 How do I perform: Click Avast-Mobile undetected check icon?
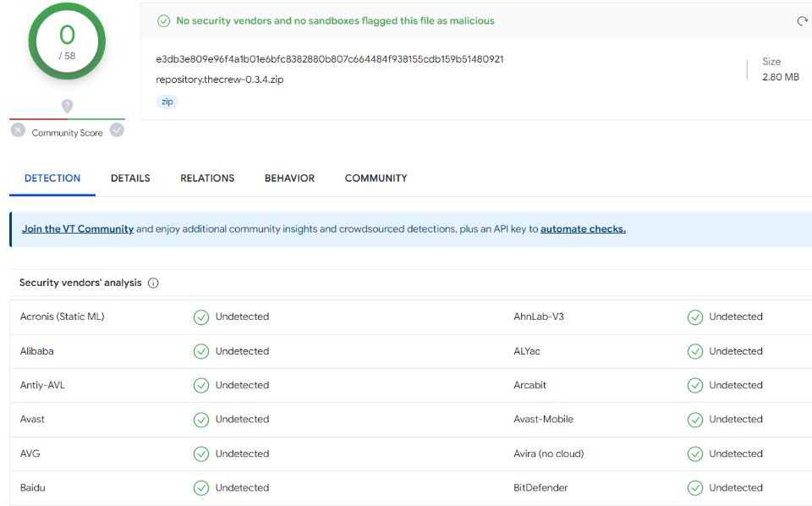695,420
